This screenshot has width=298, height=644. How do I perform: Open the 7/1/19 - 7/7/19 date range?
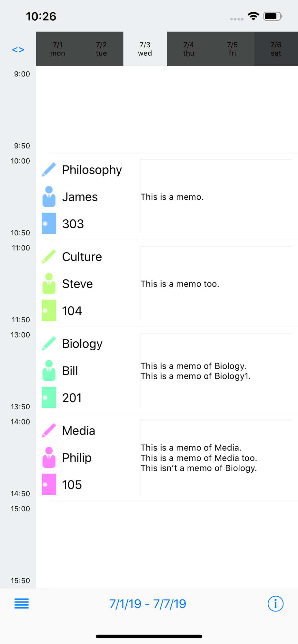pos(148,604)
